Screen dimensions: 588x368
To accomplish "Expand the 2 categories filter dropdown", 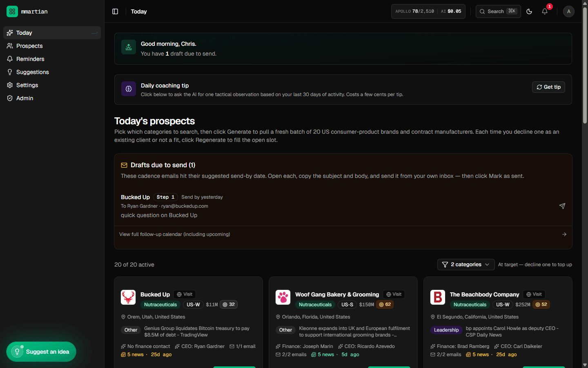I will 465,265.
